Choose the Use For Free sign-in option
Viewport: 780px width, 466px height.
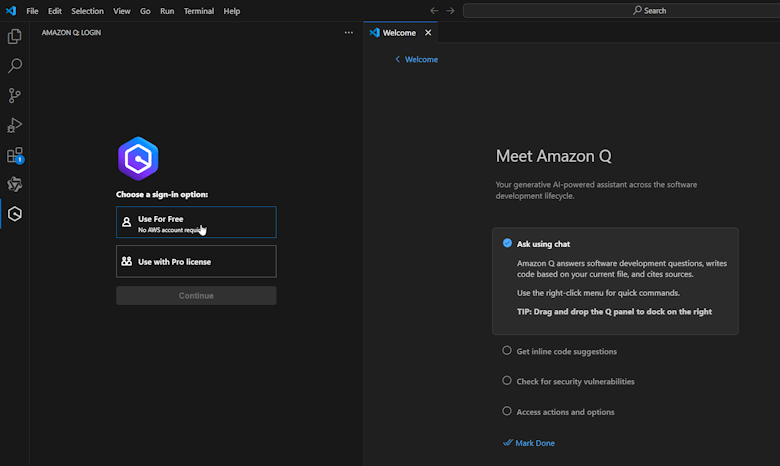click(x=196, y=223)
